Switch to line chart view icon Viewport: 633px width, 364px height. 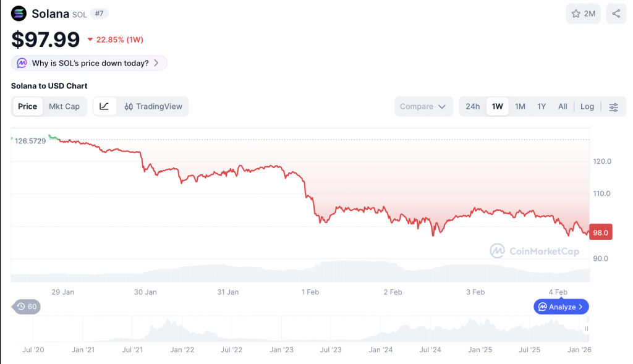tap(104, 106)
